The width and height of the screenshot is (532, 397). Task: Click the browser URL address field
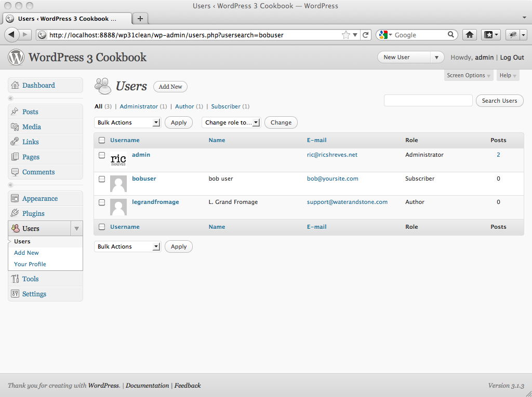(x=193, y=35)
